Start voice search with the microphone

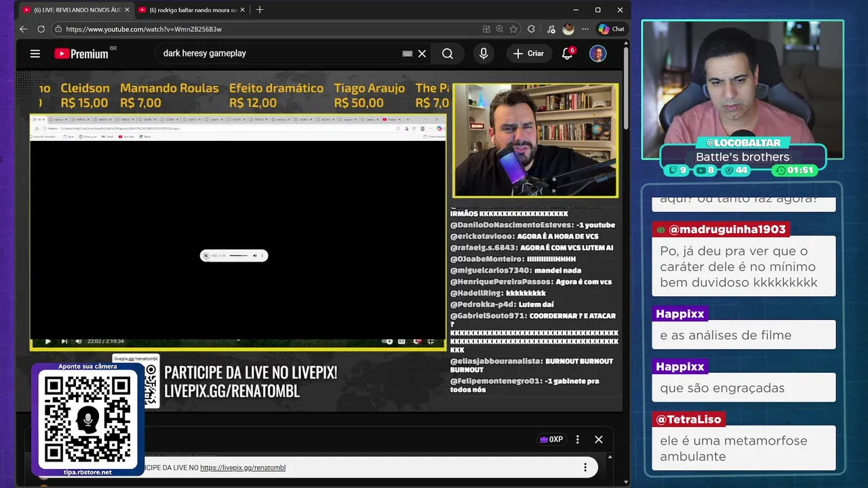(484, 54)
